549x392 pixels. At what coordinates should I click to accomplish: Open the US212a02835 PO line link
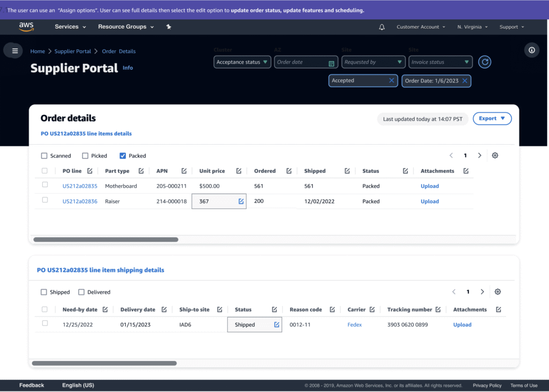(80, 186)
